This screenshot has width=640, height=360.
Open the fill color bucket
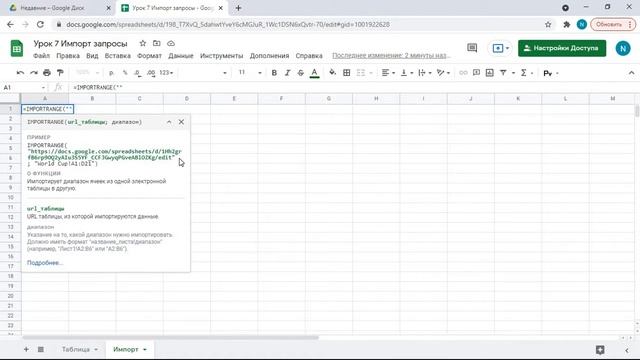point(333,73)
